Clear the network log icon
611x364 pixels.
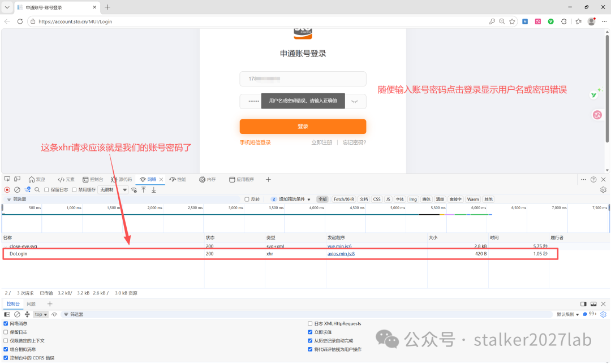click(x=17, y=189)
